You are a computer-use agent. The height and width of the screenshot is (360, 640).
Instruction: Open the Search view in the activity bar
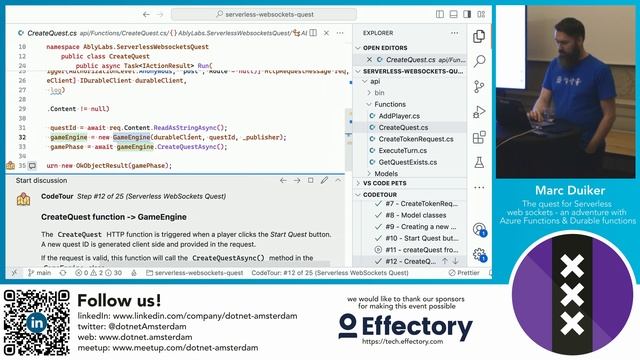pos(479,61)
